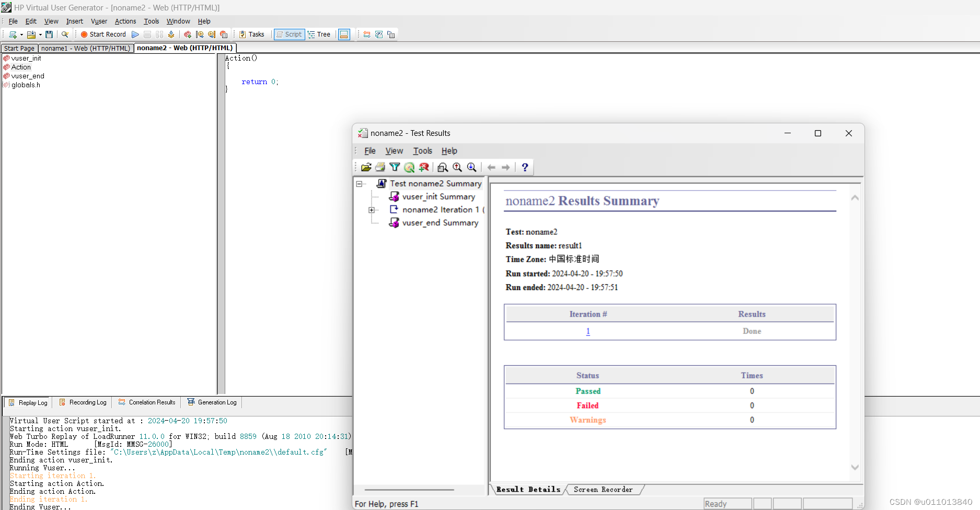Click the magnifier search icon in VuGen toolbar
The width and height of the screenshot is (980, 510).
click(x=65, y=34)
